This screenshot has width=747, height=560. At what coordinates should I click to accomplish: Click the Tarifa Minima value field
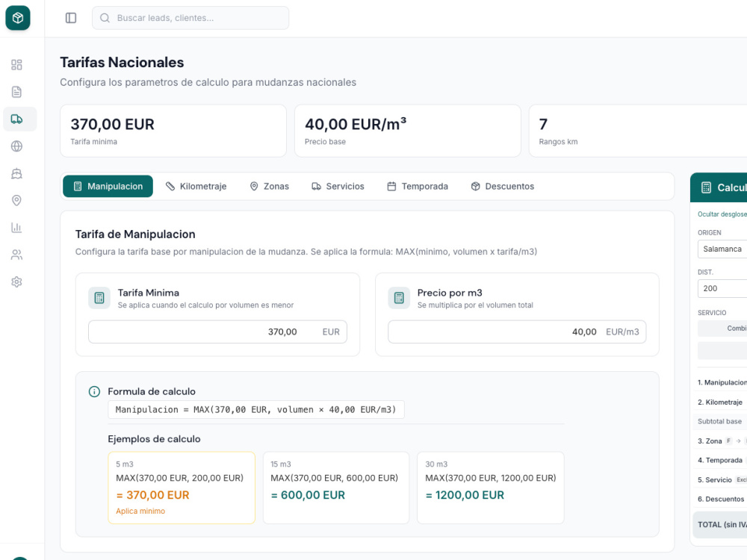pyautogui.click(x=217, y=332)
